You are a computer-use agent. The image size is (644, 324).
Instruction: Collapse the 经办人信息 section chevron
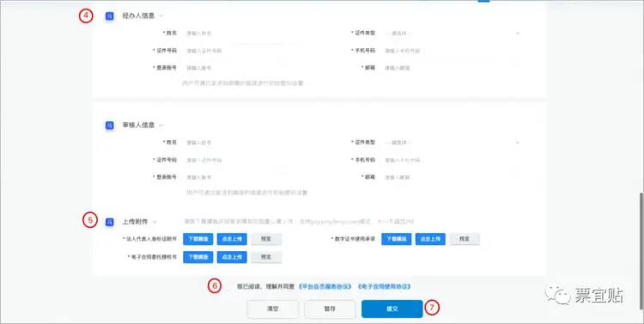[x=161, y=16]
